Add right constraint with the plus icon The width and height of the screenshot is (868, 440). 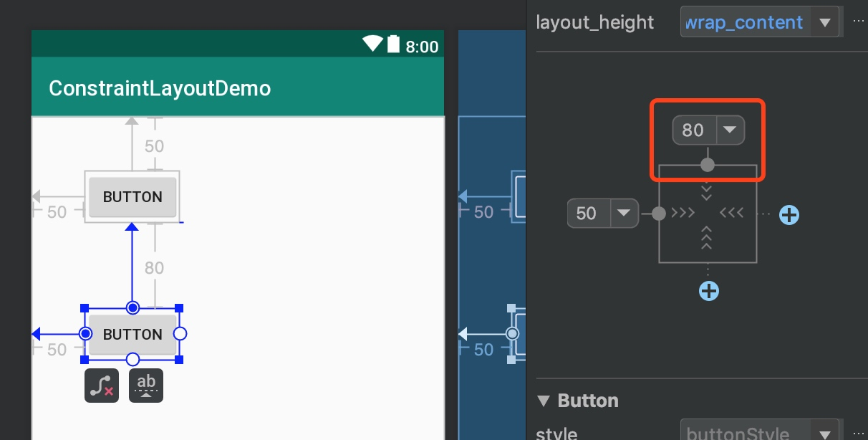click(789, 214)
